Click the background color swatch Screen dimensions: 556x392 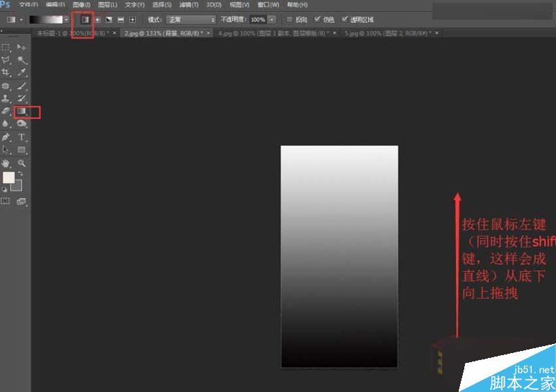click(x=18, y=187)
